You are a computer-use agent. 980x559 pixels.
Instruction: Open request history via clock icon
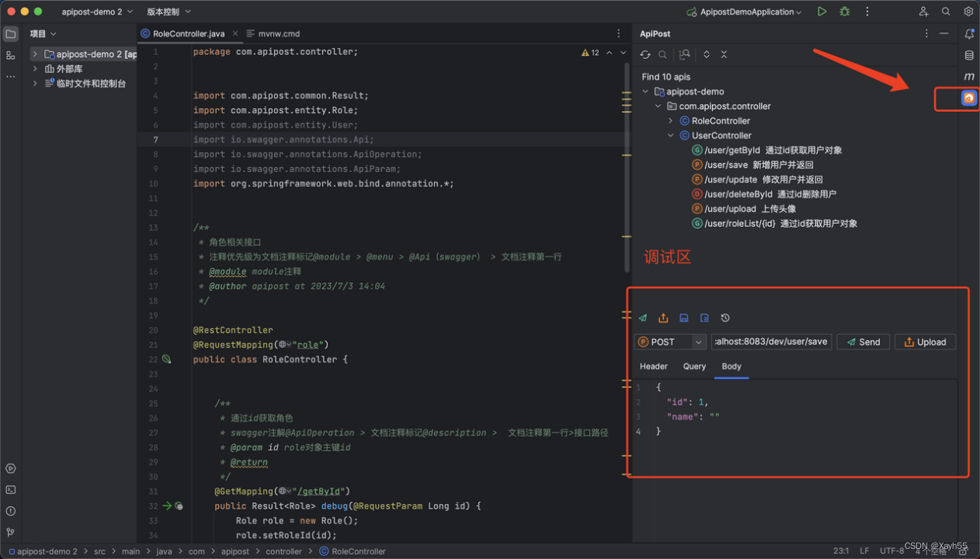725,318
